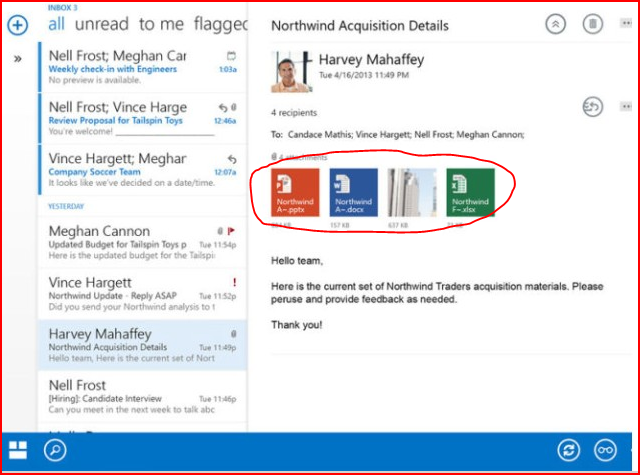Collapse the conversation with double-up chevron icon
This screenshot has width=640, height=475.
(x=556, y=24)
